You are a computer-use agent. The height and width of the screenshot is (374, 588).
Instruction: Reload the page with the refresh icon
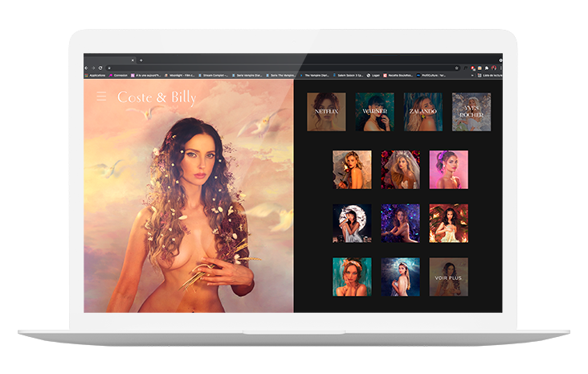100,68
